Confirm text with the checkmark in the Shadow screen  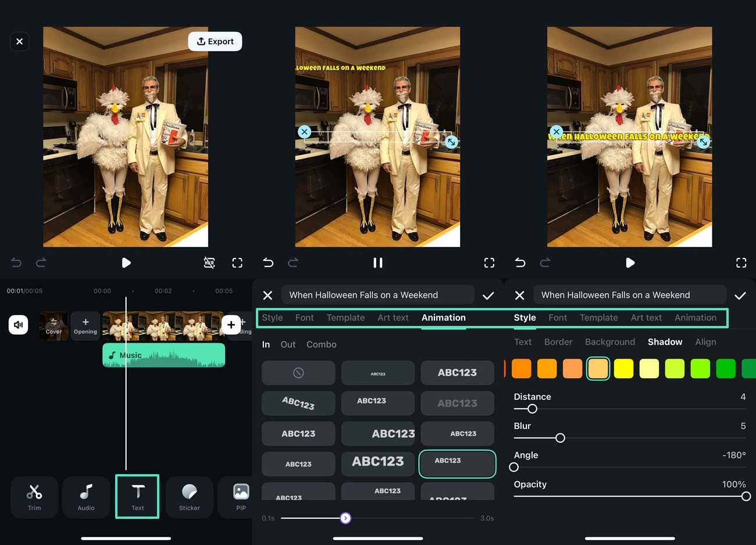point(740,295)
